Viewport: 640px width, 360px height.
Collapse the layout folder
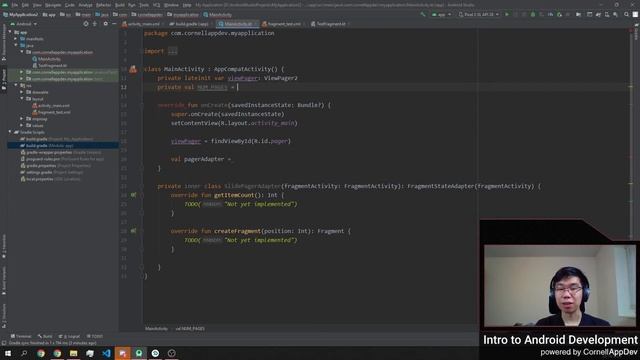pos(22,99)
